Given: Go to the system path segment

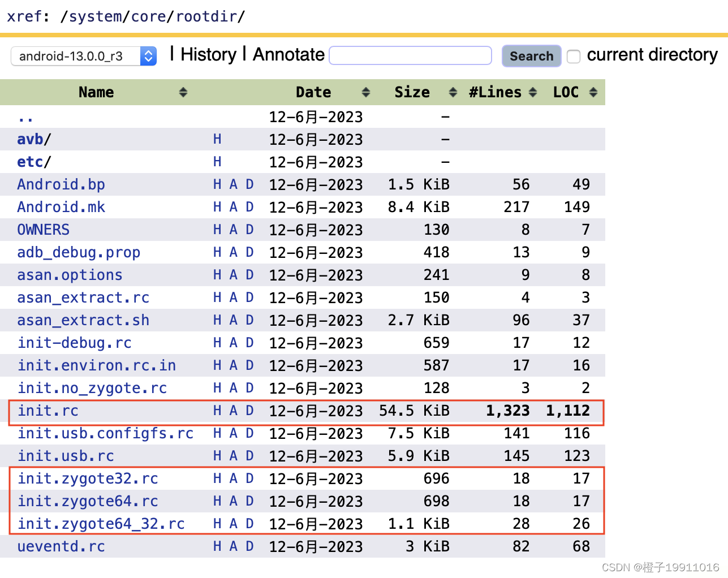Looking at the screenshot, I should (x=96, y=16).
